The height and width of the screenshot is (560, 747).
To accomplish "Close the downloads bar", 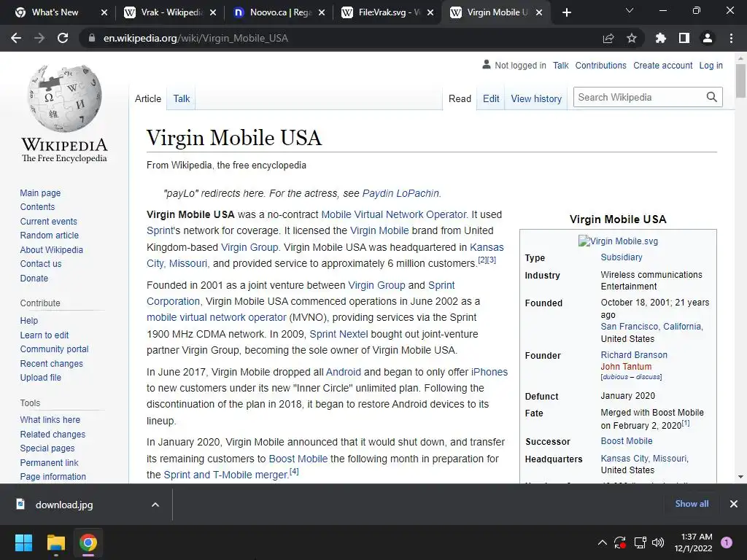I will click(x=734, y=504).
